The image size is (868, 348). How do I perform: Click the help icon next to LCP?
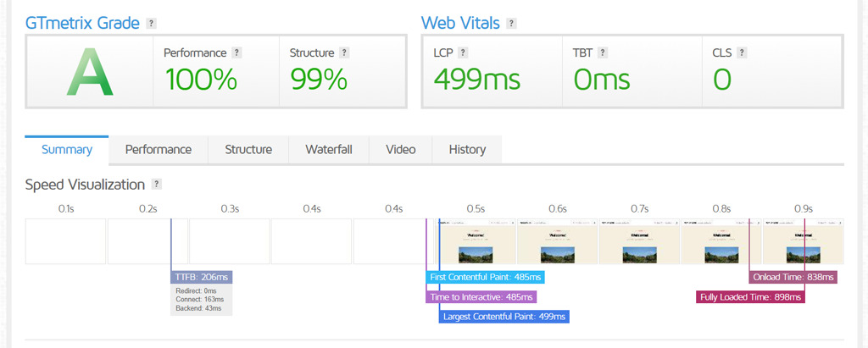[464, 52]
